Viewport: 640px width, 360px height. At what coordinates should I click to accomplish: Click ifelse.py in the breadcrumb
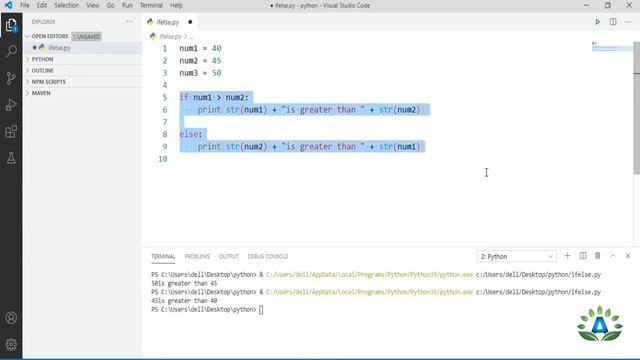[170, 36]
